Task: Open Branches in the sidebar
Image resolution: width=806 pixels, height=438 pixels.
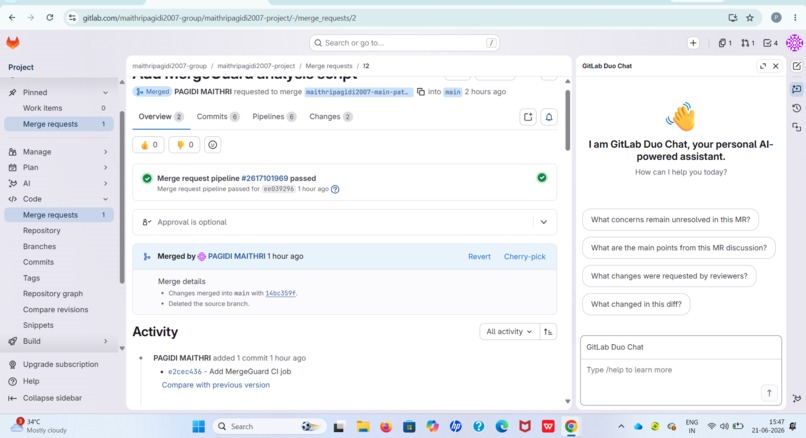Action: [x=59, y=246]
